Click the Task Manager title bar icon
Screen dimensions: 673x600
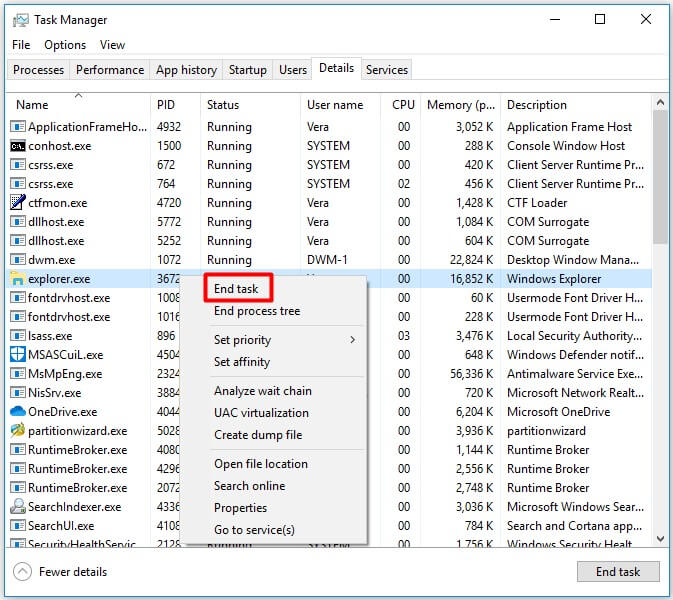pyautogui.click(x=21, y=20)
